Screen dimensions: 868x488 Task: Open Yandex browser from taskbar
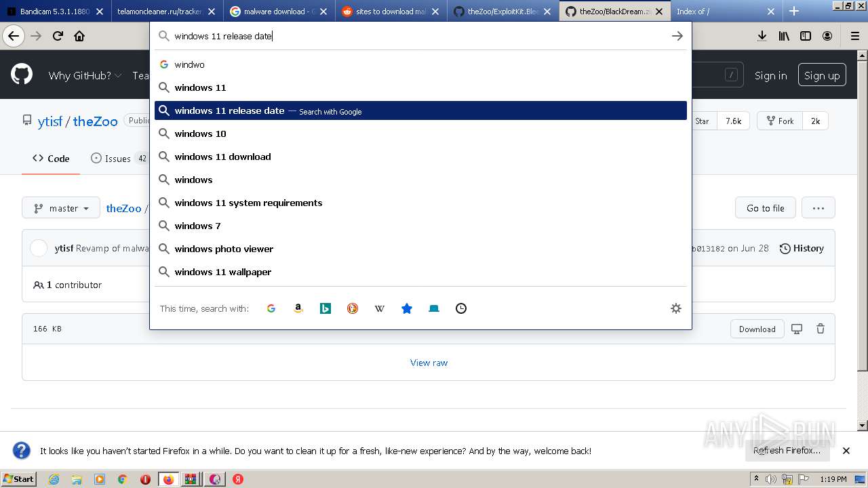[x=238, y=479]
